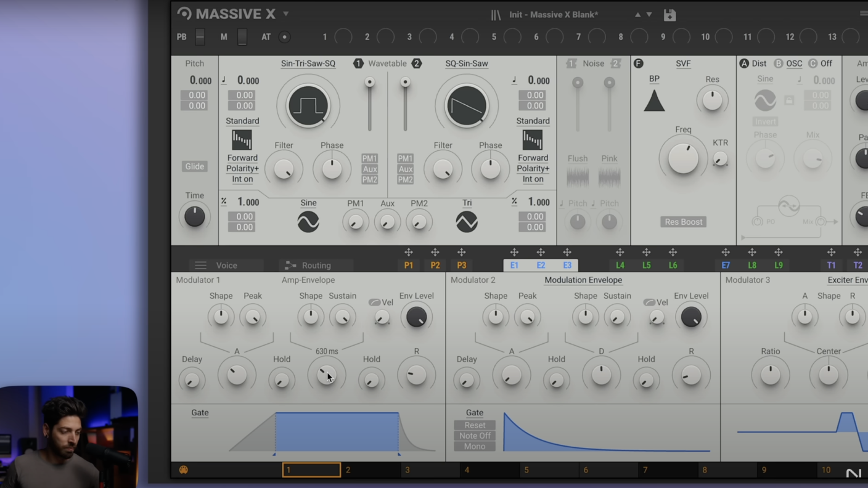The width and height of the screenshot is (868, 488).
Task: Select performer slot 5 in the bottom bar
Action: click(551, 470)
